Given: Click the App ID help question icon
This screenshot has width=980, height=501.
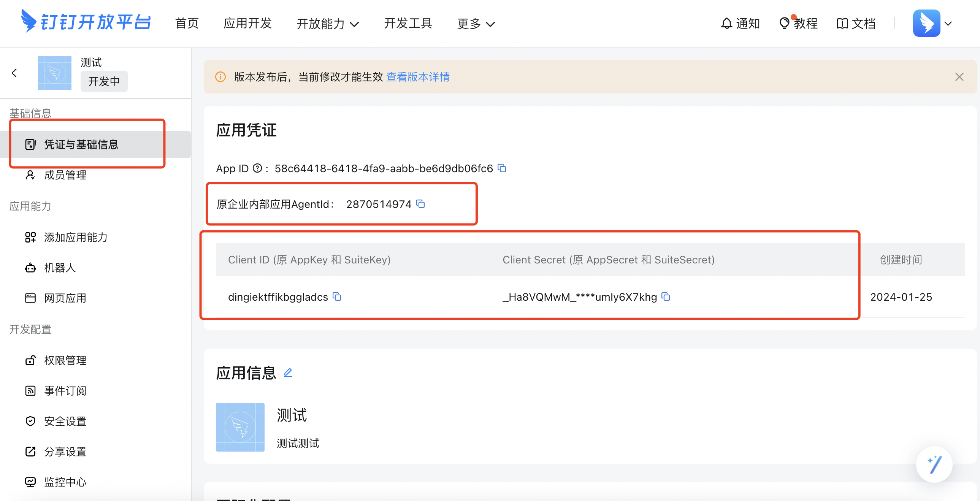Looking at the screenshot, I should pos(258,168).
